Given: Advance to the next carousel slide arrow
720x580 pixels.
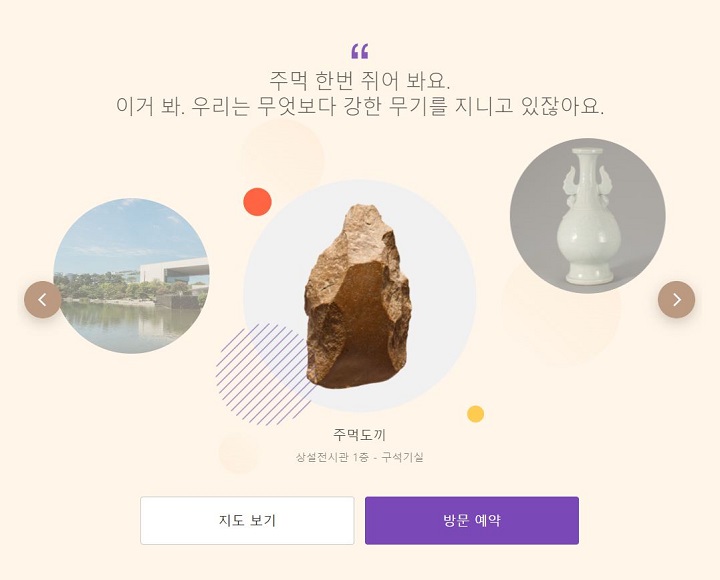Looking at the screenshot, I should pyautogui.click(x=676, y=299).
